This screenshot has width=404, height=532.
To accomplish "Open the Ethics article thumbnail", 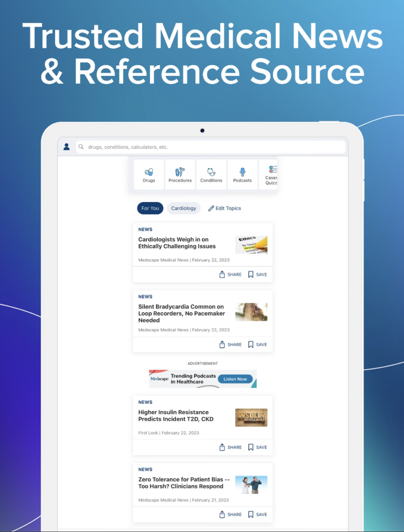I will 251,245.
